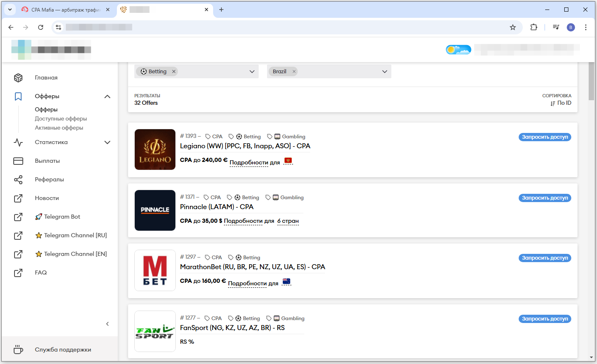This screenshot has width=597, height=364.
Task: Open the Выплаты menu item
Action: pos(47,161)
